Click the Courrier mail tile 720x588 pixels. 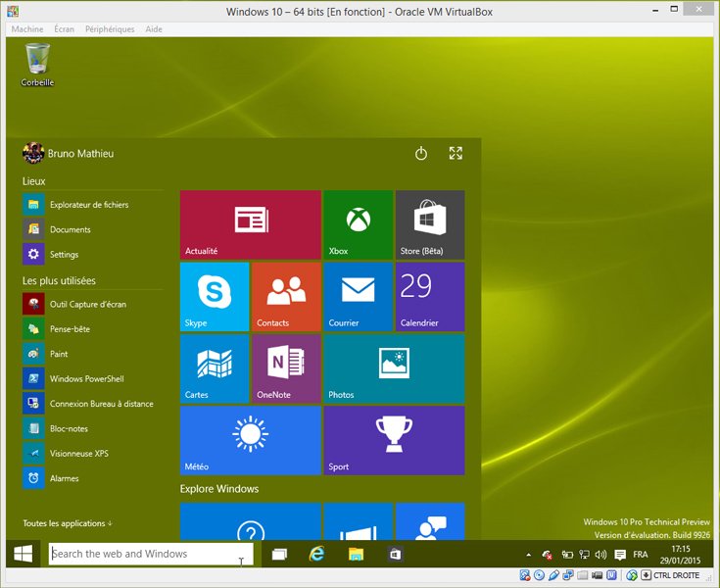358,296
